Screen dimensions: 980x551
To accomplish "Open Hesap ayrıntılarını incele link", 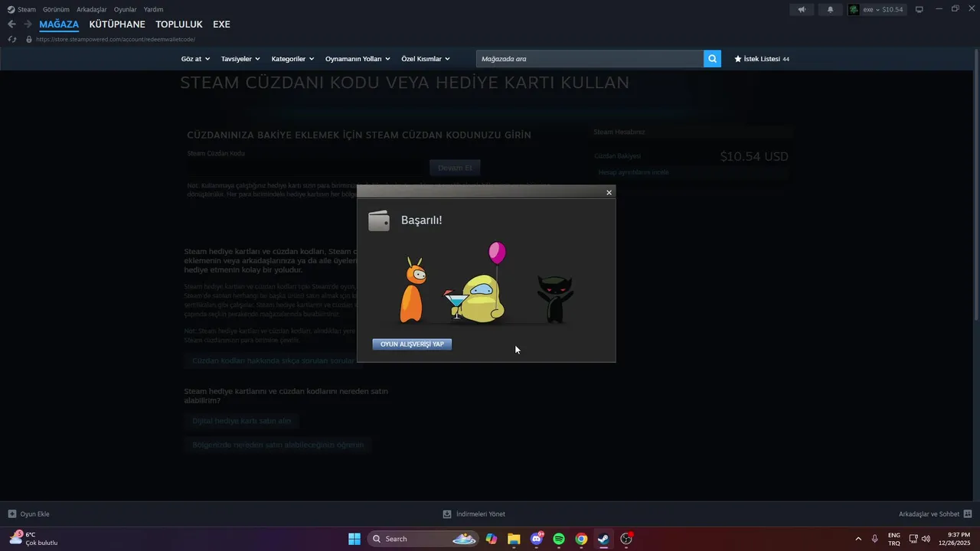I will 633,172.
